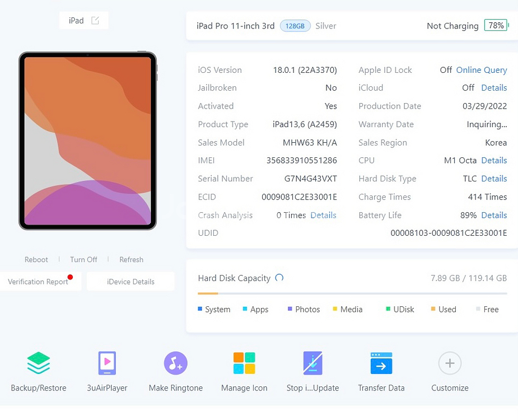Open Stop iOS Update tool

[x=312, y=363]
